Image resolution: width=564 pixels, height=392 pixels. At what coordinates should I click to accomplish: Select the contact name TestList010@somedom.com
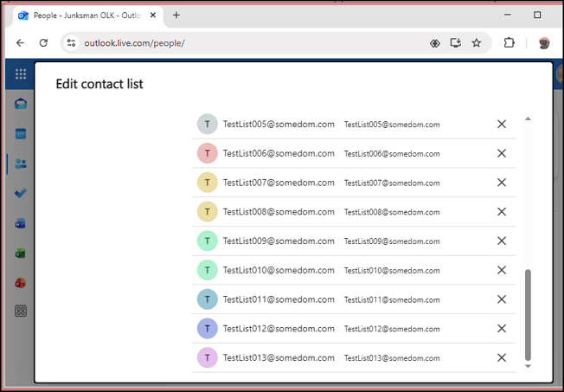click(x=279, y=270)
